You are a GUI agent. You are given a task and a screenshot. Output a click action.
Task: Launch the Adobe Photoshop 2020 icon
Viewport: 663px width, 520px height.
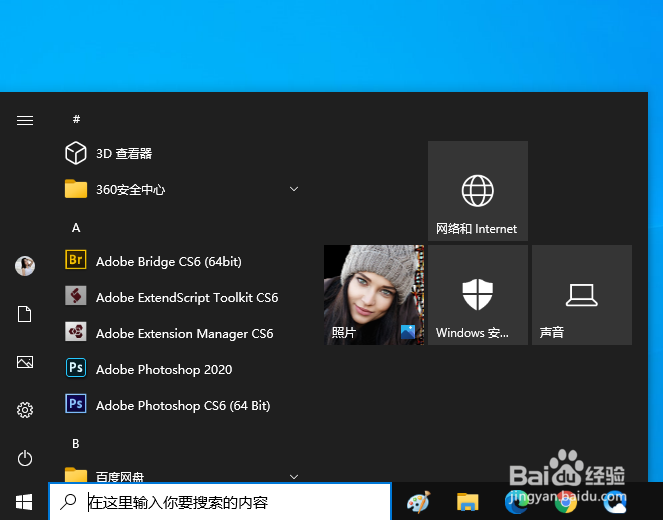76,367
